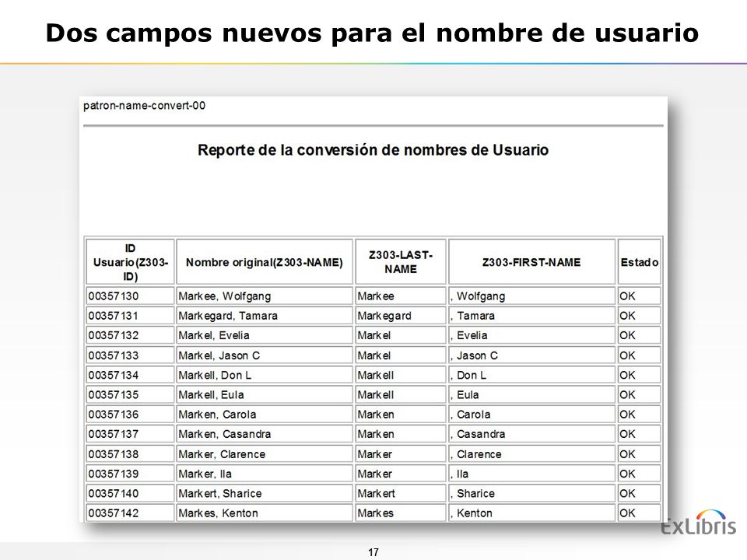The image size is (747, 560).
Task: Click the heading 'Reporte de la conversión de nombres de Usuario'
Action: [x=373, y=150]
